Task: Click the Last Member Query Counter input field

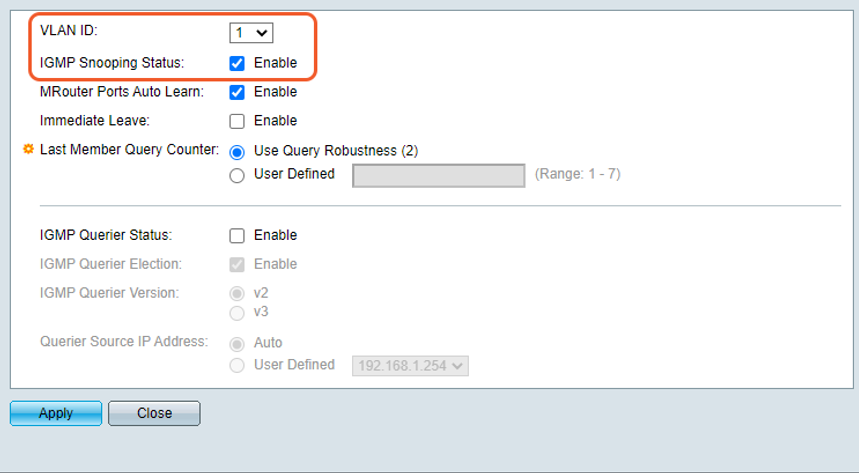Action: (438, 175)
